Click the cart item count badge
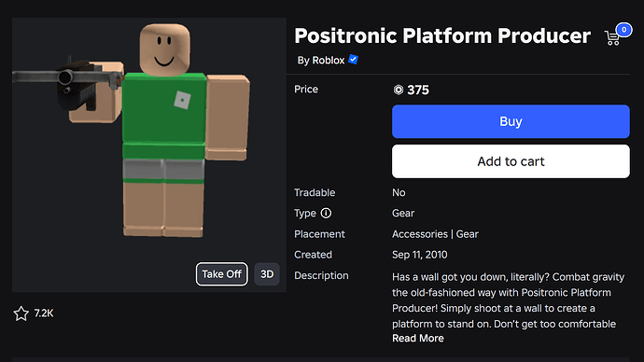This screenshot has height=362, width=644. click(623, 30)
